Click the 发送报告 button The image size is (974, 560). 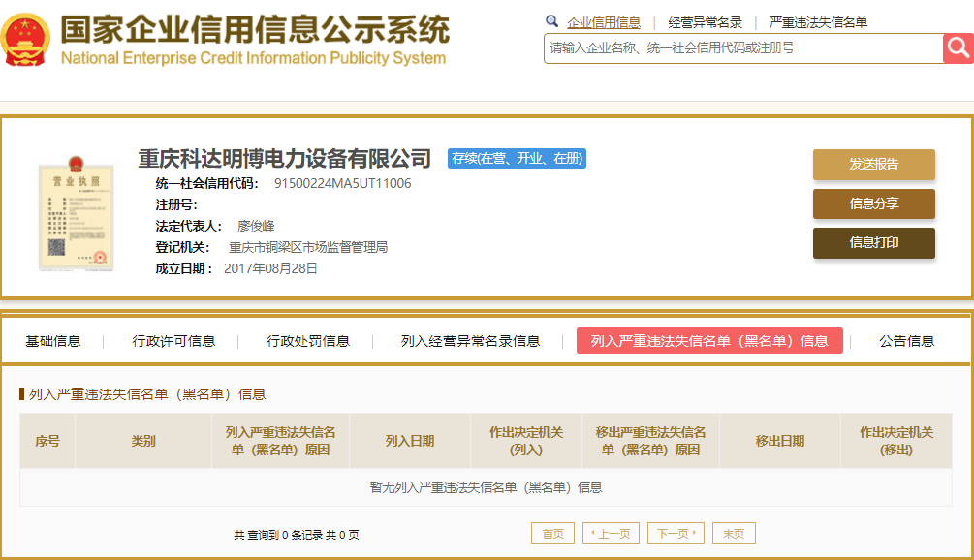(x=873, y=165)
